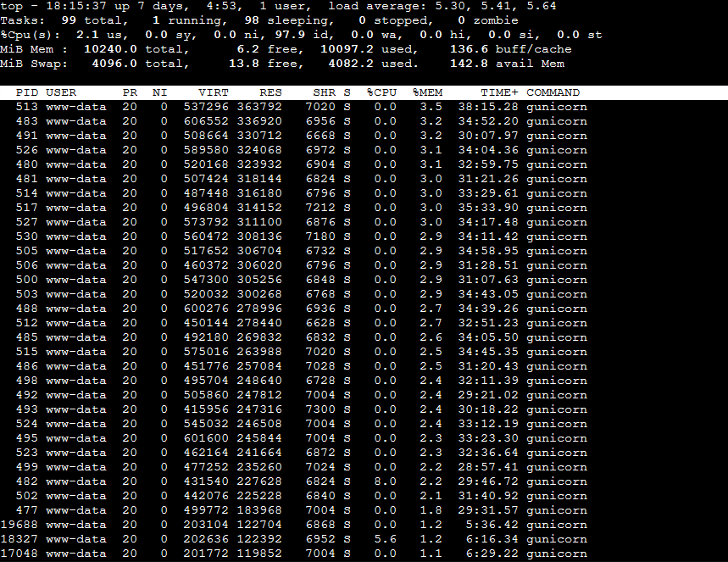Click the PID column header
This screenshot has width=728, height=562.
27,92
